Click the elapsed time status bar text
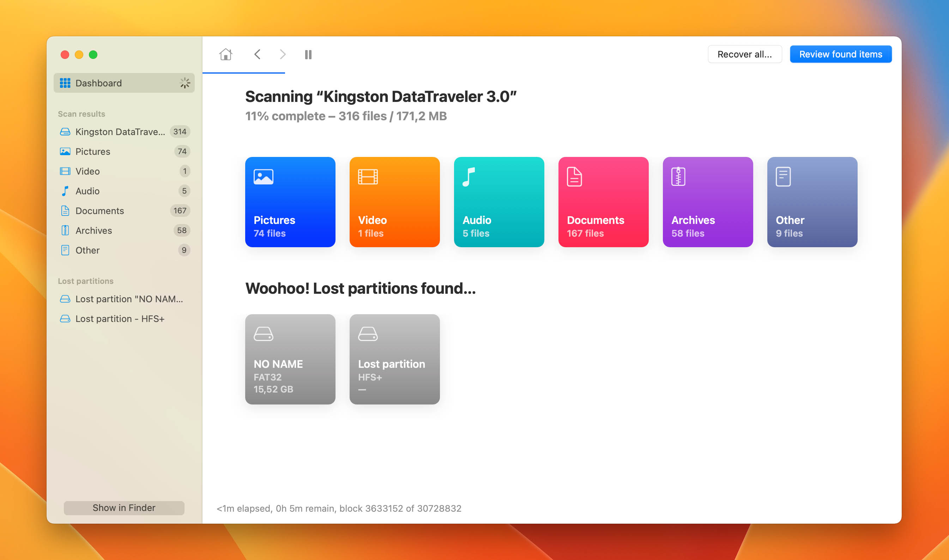This screenshot has width=949, height=560. pyautogui.click(x=339, y=508)
